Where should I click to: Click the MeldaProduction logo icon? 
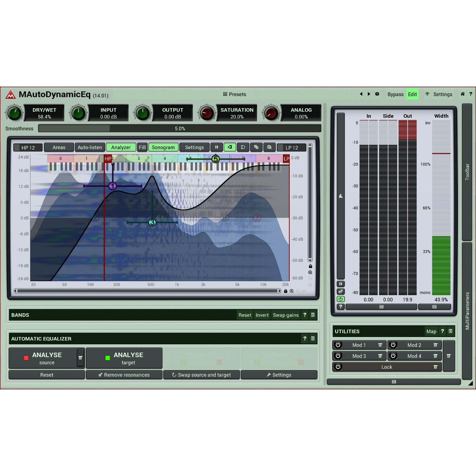(x=10, y=95)
